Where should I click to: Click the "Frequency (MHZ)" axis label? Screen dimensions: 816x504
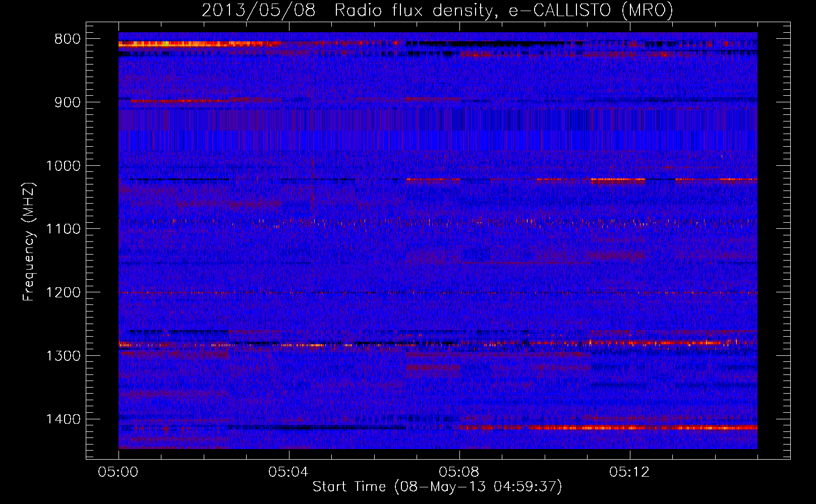tap(29, 242)
